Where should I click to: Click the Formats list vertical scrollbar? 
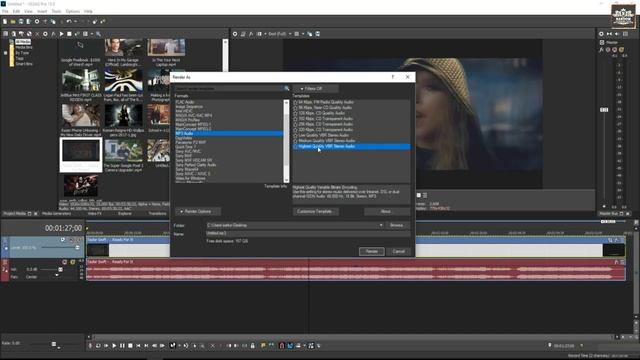286,141
